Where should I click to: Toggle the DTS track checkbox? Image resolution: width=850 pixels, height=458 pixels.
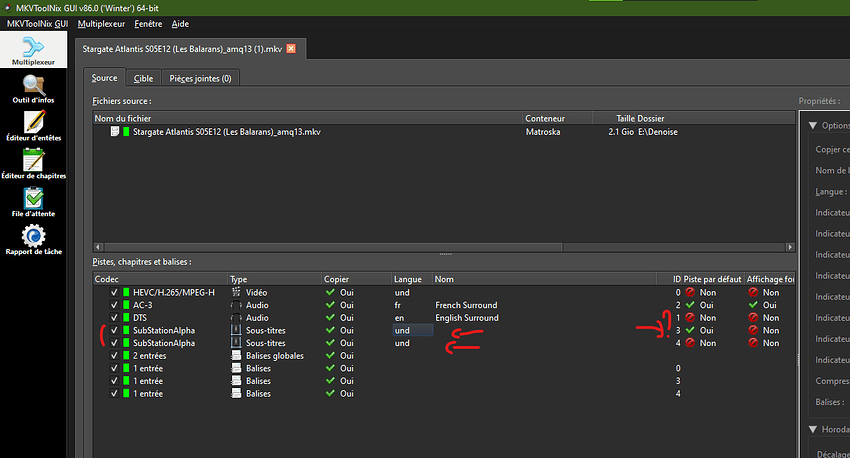coord(114,318)
